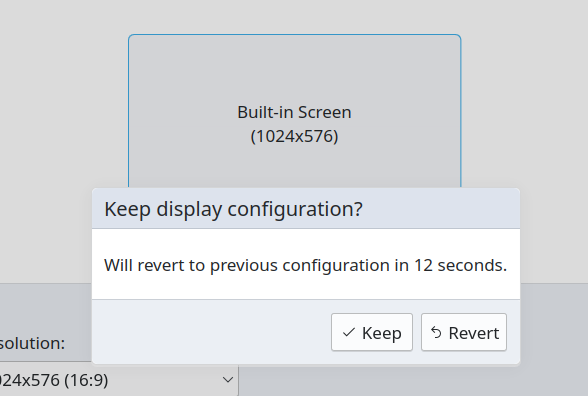This screenshot has height=396, width=588.
Task: Click the Resolution label above the dropdown
Action: tap(32, 343)
